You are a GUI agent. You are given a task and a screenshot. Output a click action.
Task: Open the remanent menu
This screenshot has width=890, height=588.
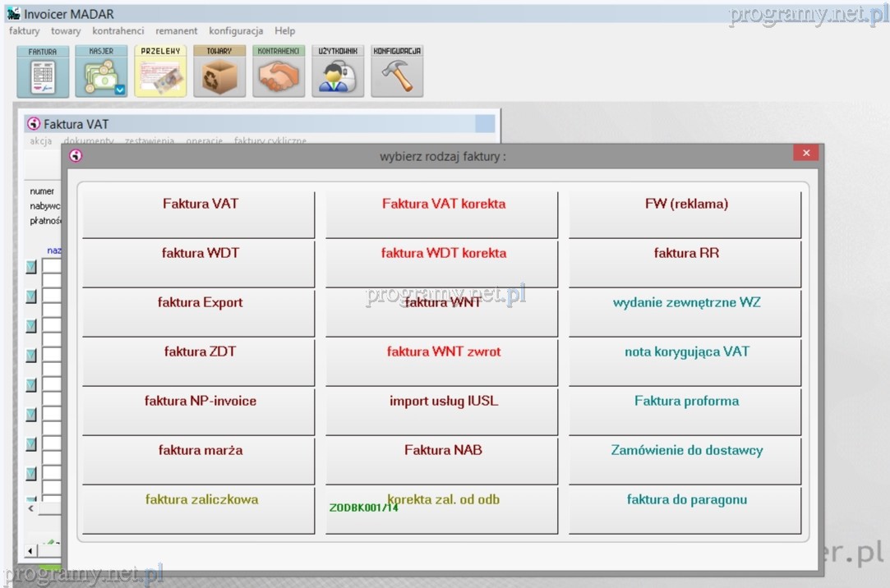tap(176, 31)
